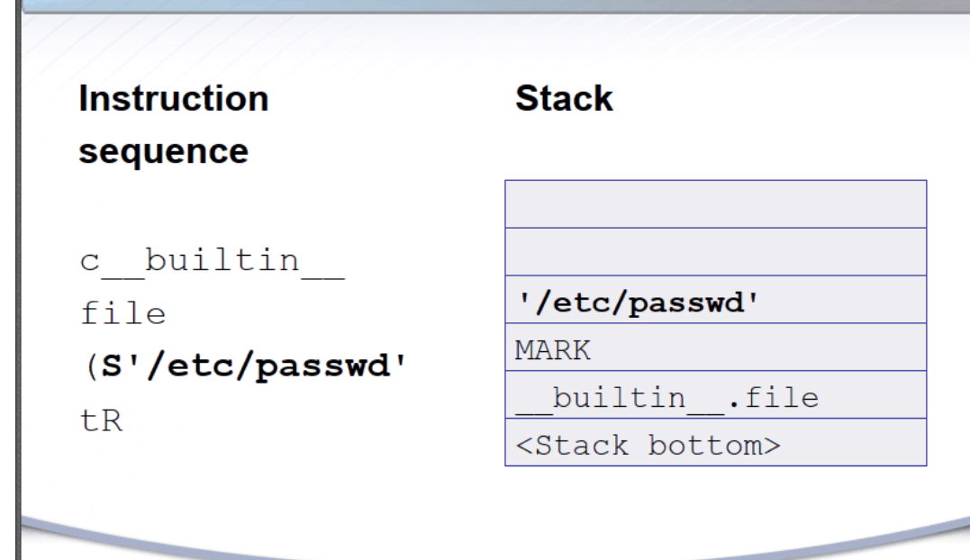The image size is (970, 560).
Task: Select the bold "Stack" column heading
Action: (564, 100)
